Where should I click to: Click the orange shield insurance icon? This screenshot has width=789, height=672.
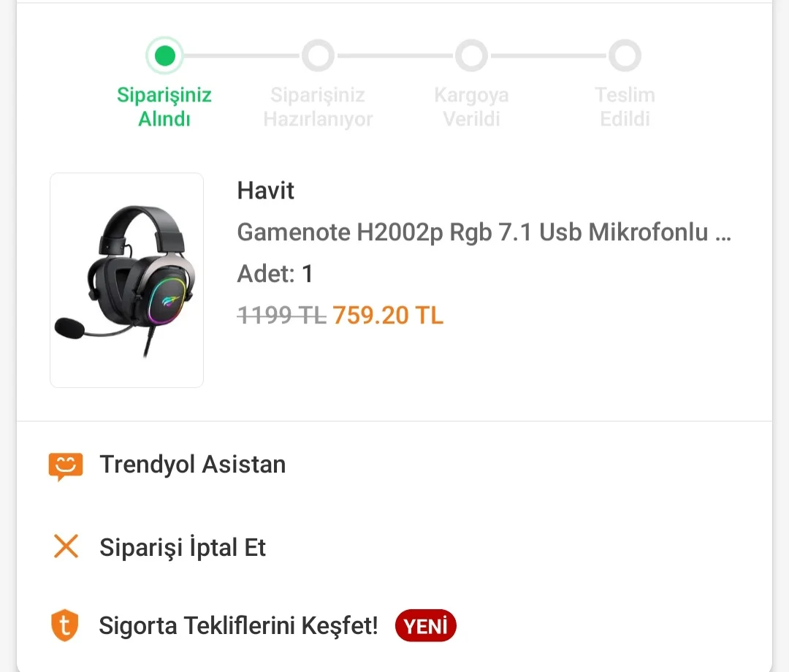click(64, 626)
